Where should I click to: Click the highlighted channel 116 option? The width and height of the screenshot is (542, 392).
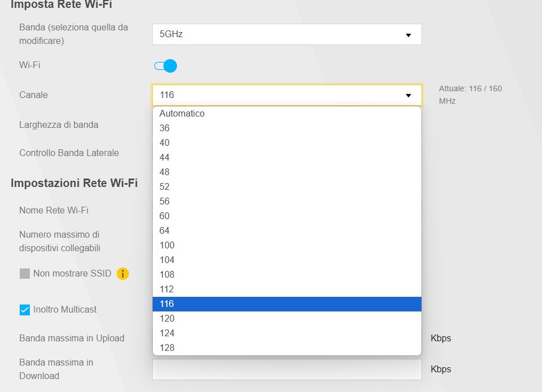(286, 304)
